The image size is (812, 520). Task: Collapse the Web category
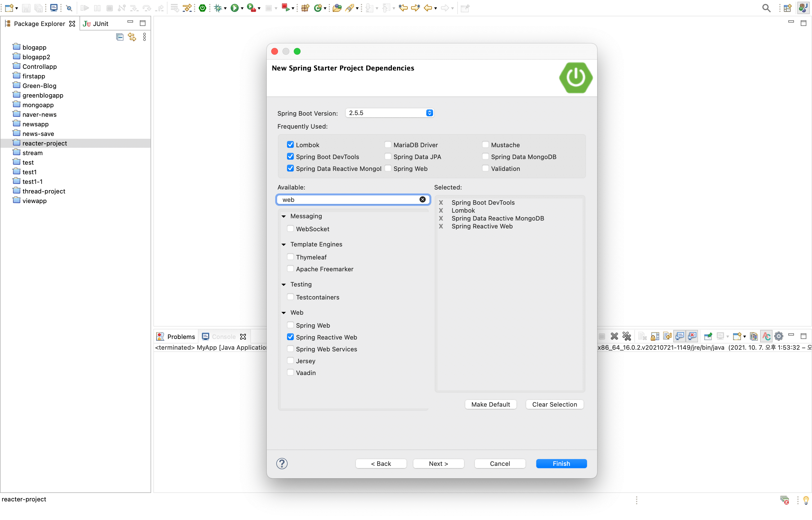tap(284, 313)
